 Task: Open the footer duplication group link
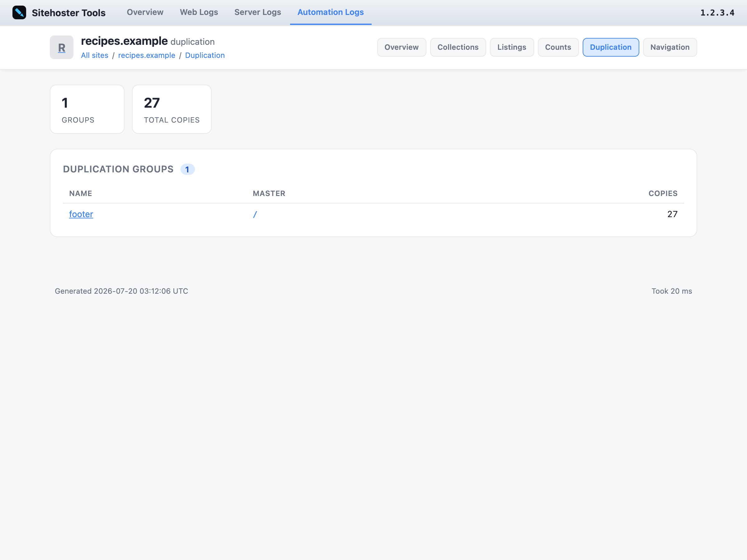[81, 214]
